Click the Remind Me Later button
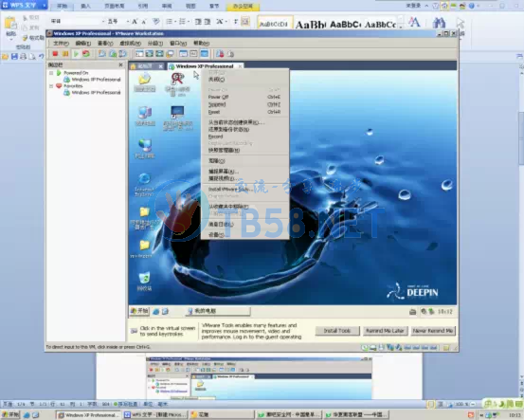This screenshot has width=524, height=420. point(385,331)
